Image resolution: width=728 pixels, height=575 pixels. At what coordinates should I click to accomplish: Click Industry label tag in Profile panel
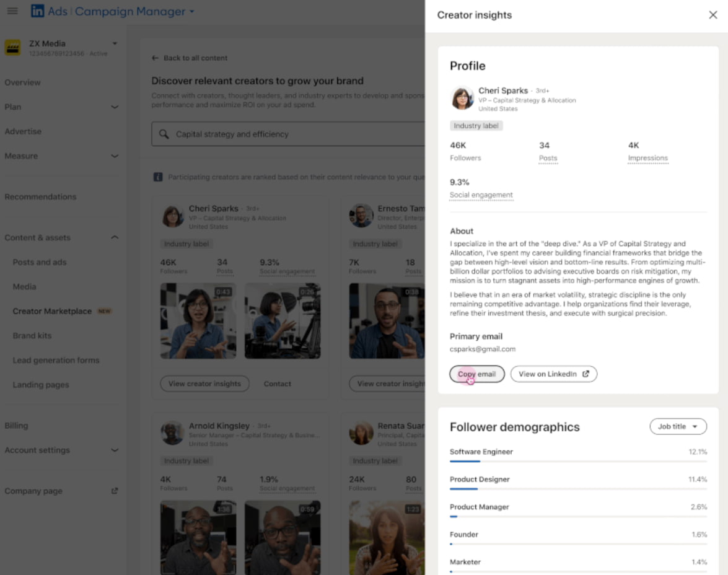tap(476, 126)
